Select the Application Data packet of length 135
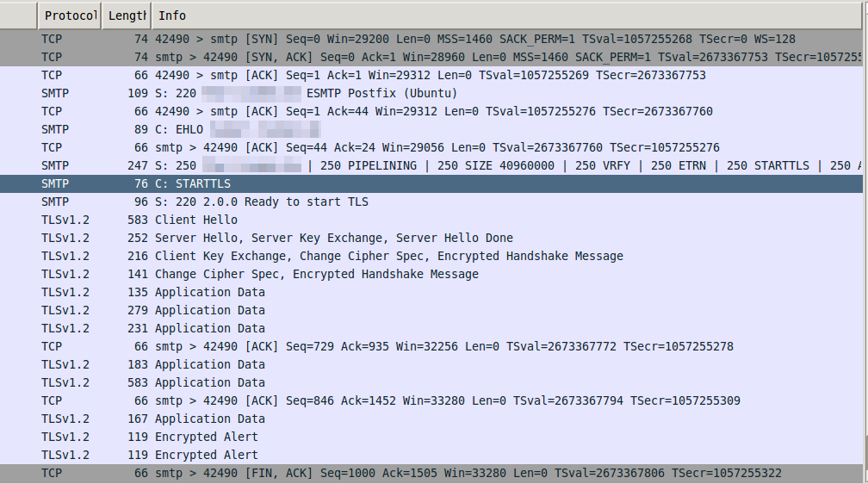 click(x=344, y=292)
